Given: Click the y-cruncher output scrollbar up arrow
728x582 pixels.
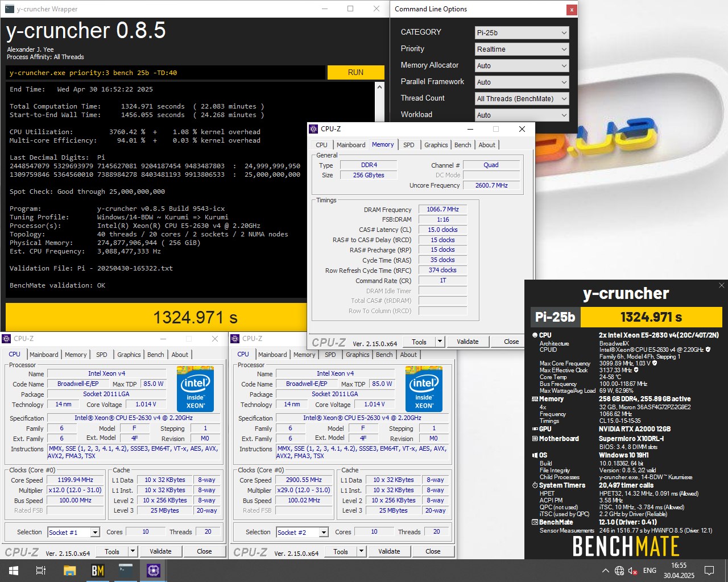Looking at the screenshot, I should coord(380,87).
